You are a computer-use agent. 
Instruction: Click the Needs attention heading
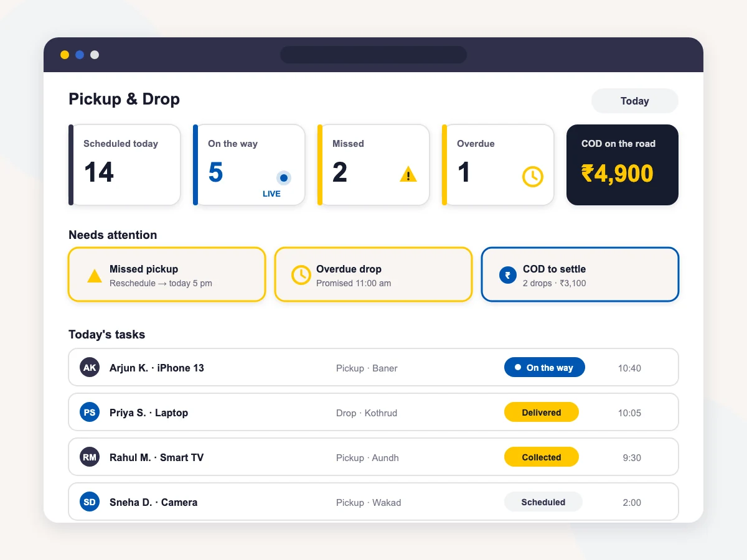(x=113, y=235)
